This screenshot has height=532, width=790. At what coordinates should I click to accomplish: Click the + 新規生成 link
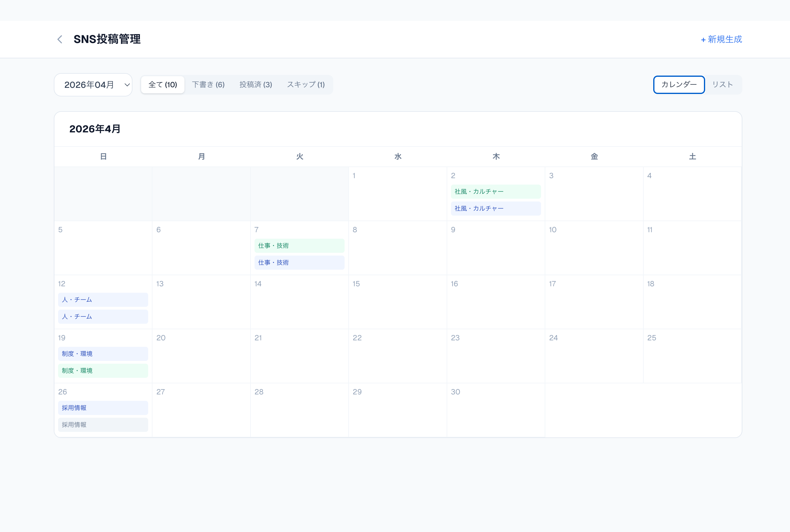click(x=721, y=39)
